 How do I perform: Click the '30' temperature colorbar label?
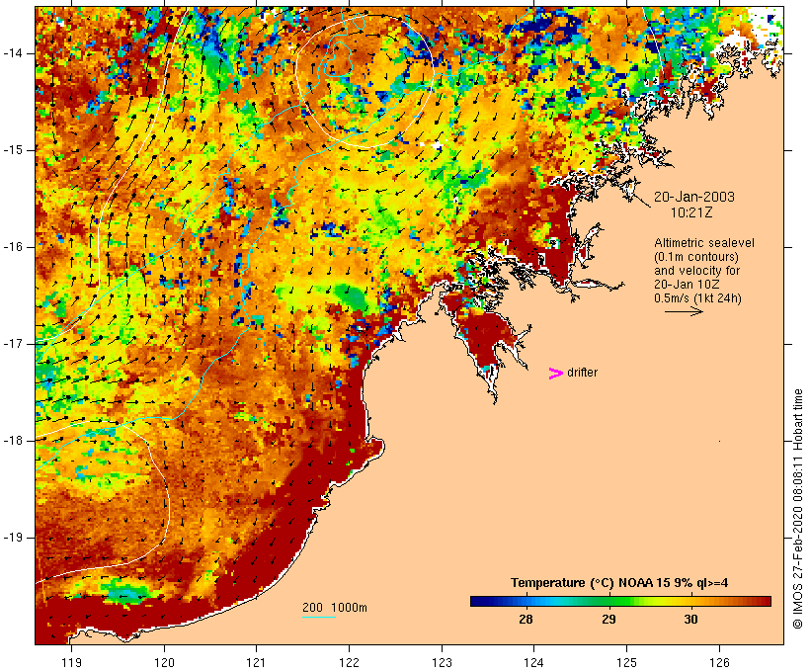click(690, 619)
